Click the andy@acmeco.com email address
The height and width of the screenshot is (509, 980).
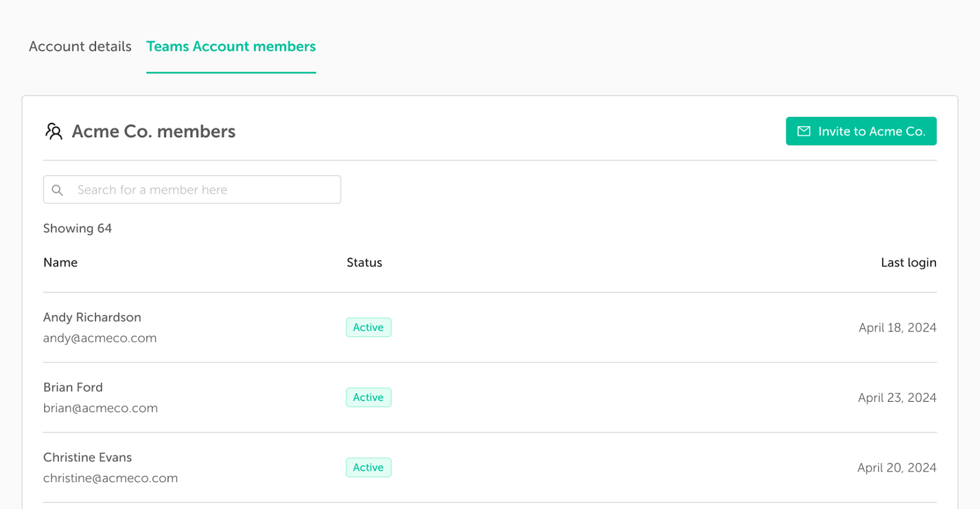point(100,338)
